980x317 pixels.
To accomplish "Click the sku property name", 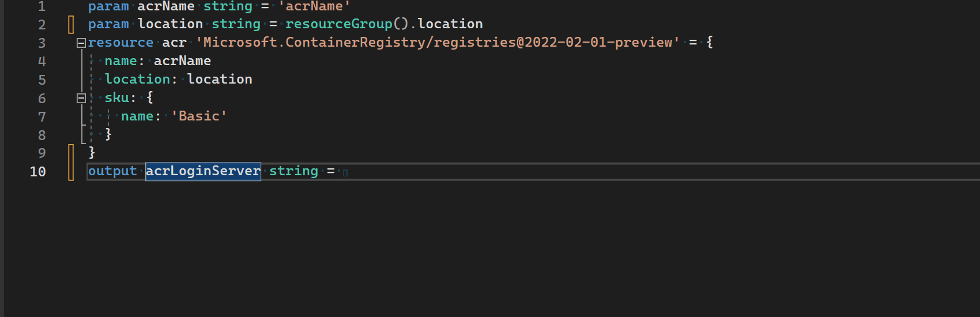I will coord(116,98).
